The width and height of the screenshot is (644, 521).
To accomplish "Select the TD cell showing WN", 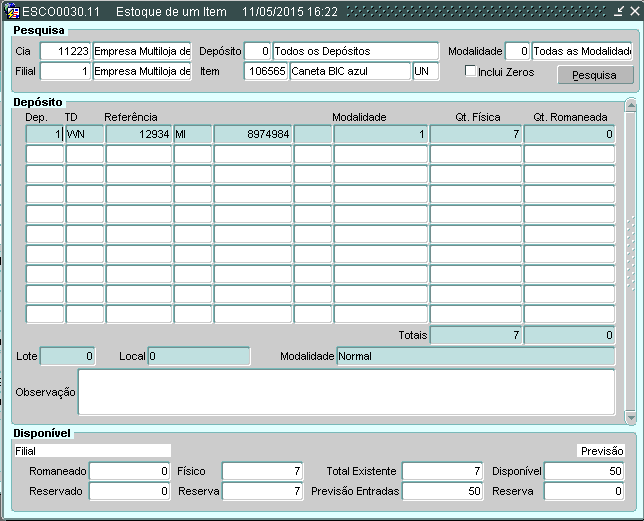I will [85, 134].
